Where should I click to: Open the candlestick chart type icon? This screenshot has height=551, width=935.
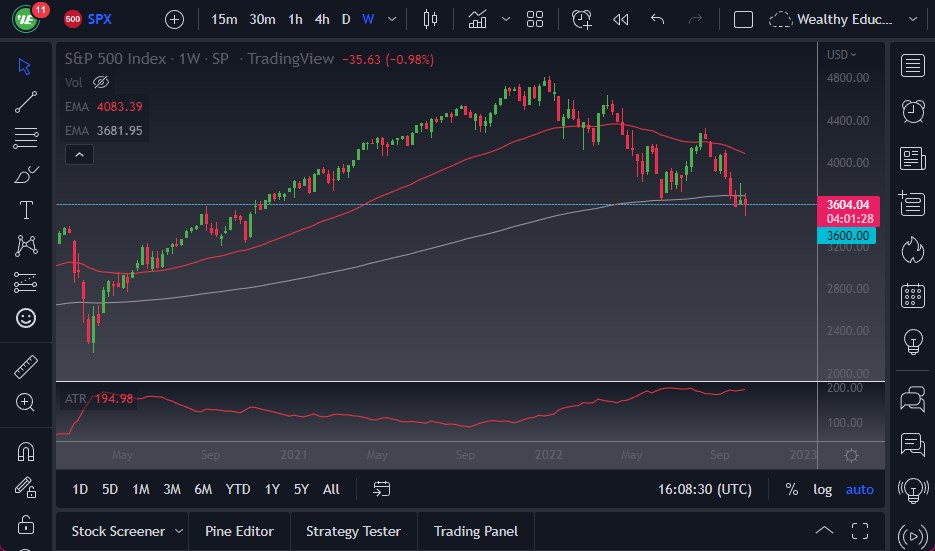(x=431, y=19)
